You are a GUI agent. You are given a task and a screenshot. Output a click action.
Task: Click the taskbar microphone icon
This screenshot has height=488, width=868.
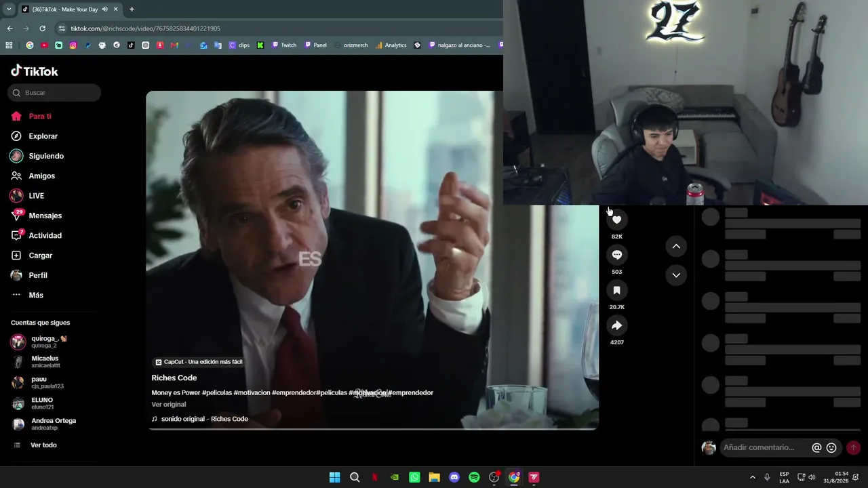pos(767,477)
